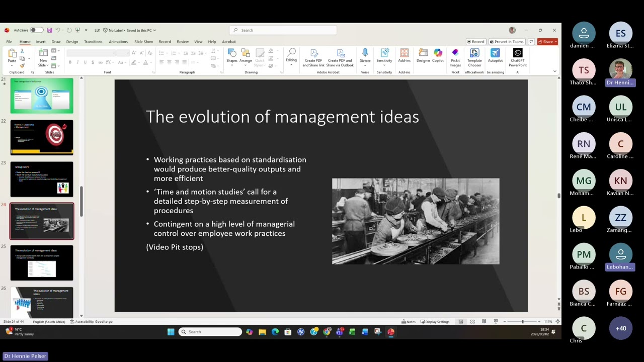Open Copilot from the ribbon
The width and height of the screenshot is (644, 362).
[438, 56]
